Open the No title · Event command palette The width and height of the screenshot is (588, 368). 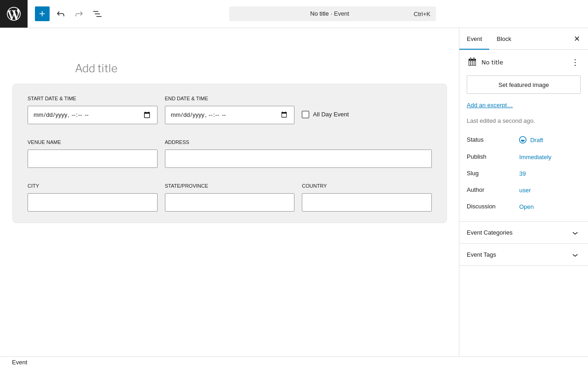(x=333, y=14)
